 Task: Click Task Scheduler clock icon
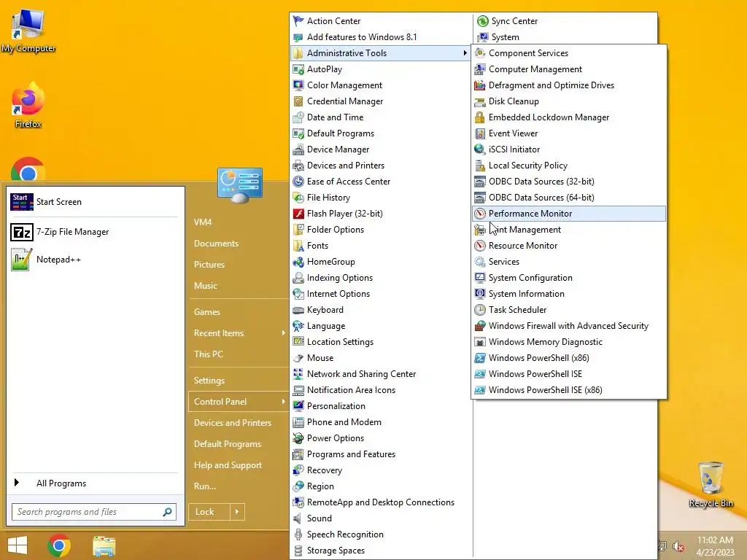click(x=480, y=309)
